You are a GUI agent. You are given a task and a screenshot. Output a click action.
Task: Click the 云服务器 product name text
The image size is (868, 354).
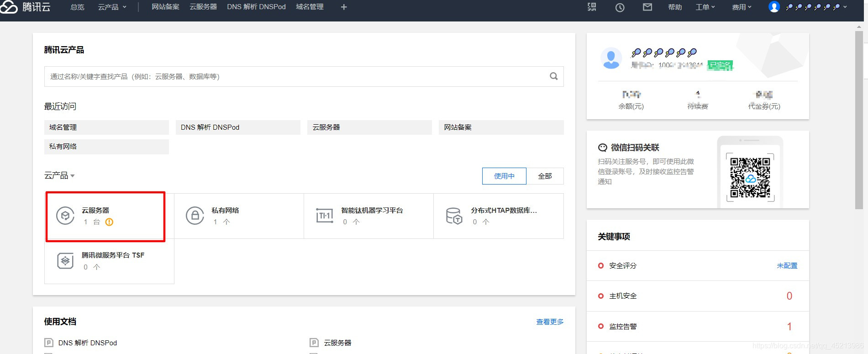tap(95, 211)
